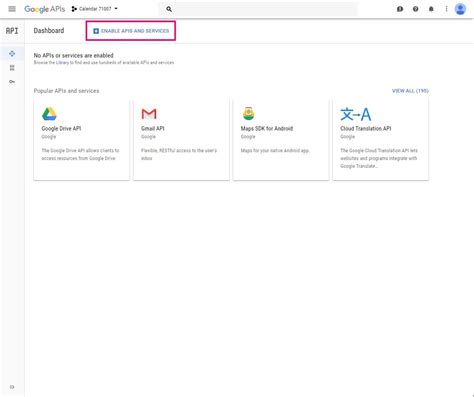Screen dimensions: 474x397
Task: Click the Gmail envelope logo icon
Action: pyautogui.click(x=149, y=114)
